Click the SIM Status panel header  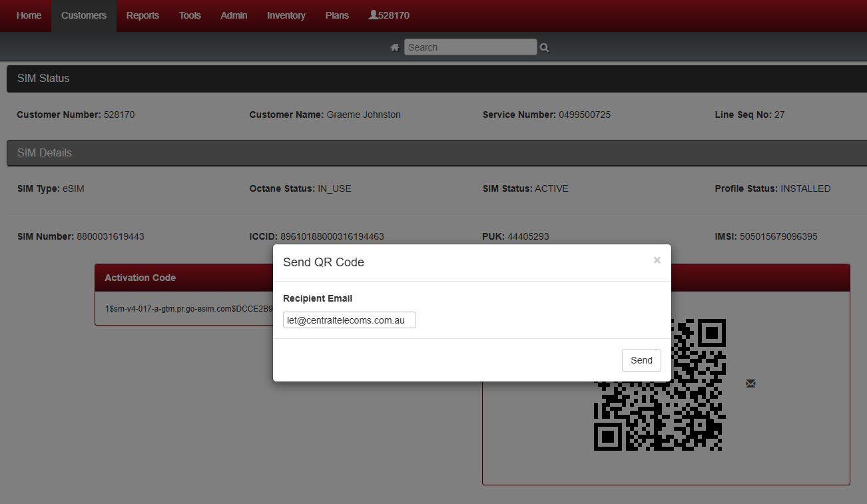437,79
